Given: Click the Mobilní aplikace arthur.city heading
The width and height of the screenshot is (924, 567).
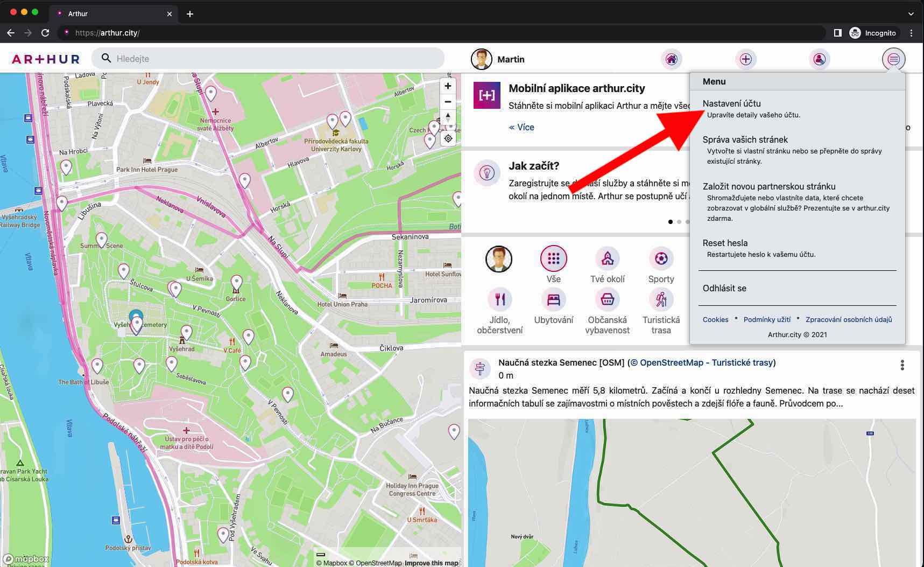Looking at the screenshot, I should tap(576, 88).
